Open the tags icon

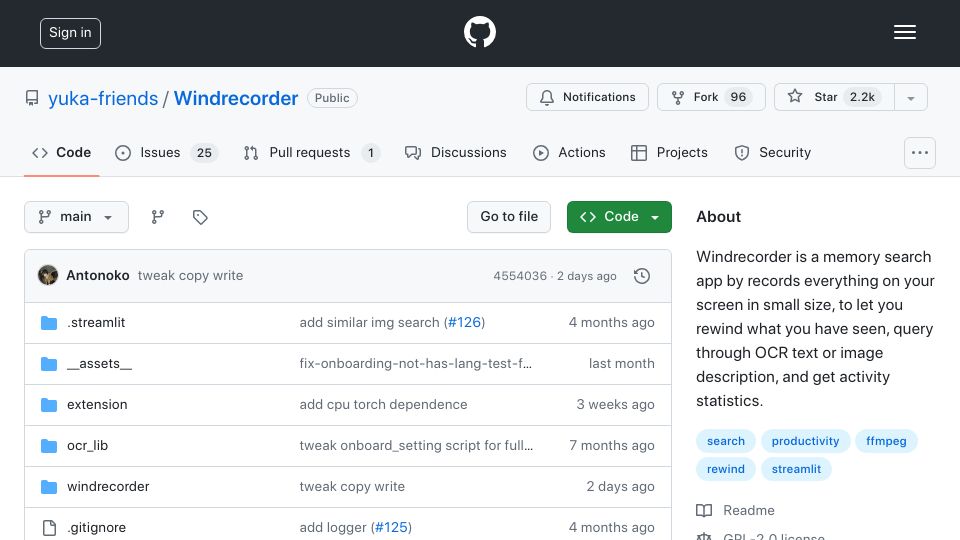[x=200, y=217]
